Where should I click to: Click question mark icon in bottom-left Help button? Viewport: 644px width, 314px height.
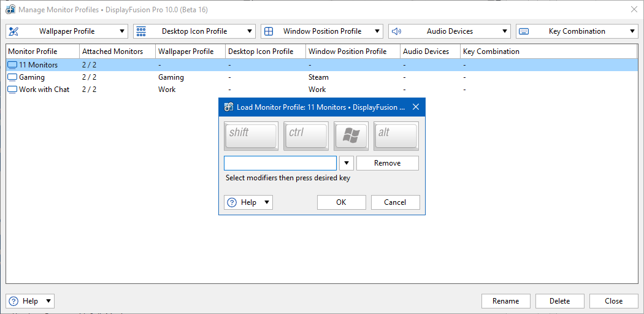(x=13, y=301)
